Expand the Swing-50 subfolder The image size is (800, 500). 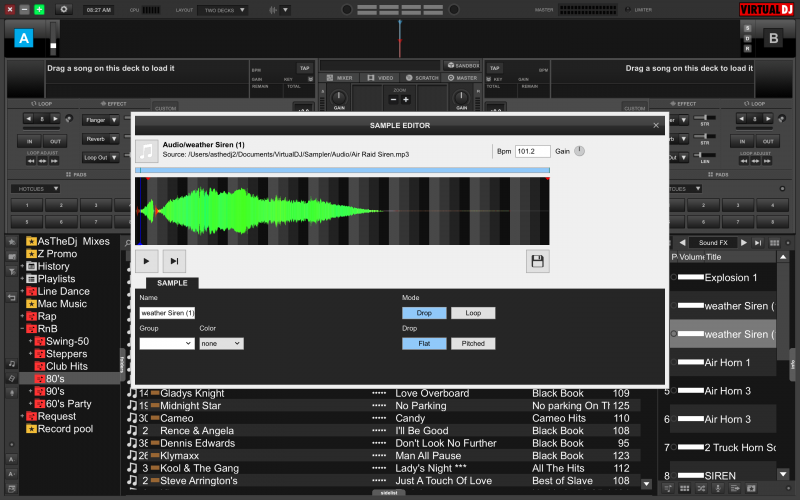(31, 341)
